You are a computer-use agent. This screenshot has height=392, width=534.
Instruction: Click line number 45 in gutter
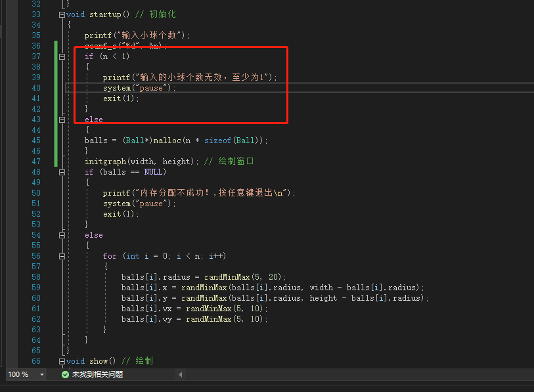point(36,141)
